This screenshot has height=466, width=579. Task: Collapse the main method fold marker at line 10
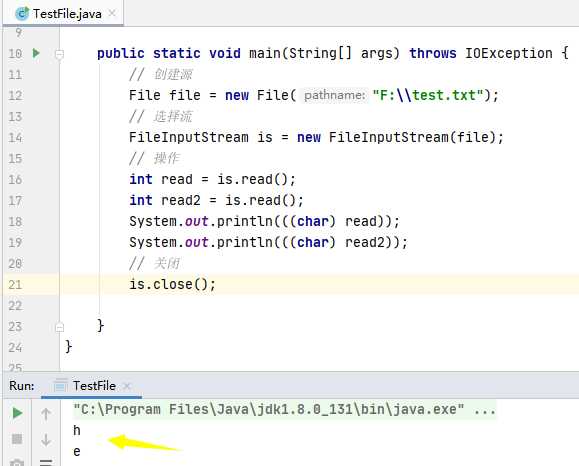[59, 54]
